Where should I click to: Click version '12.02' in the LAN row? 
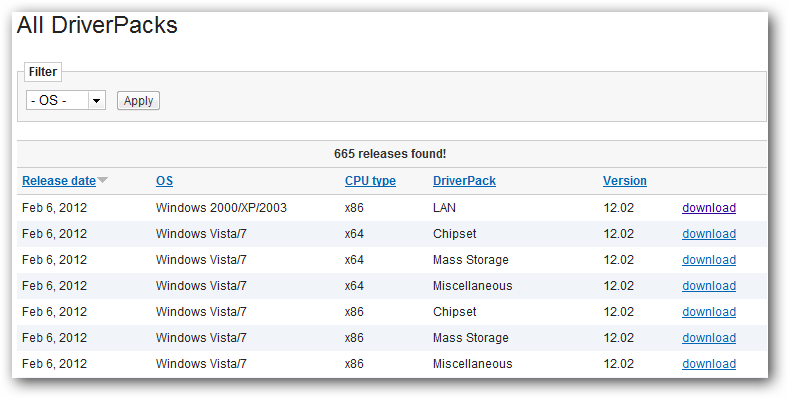click(619, 208)
